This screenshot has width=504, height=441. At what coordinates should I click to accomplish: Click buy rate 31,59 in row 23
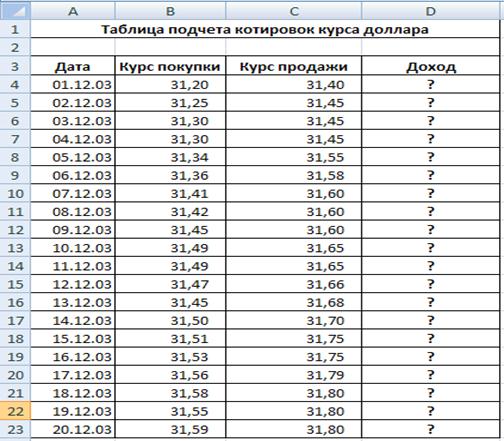click(170, 429)
